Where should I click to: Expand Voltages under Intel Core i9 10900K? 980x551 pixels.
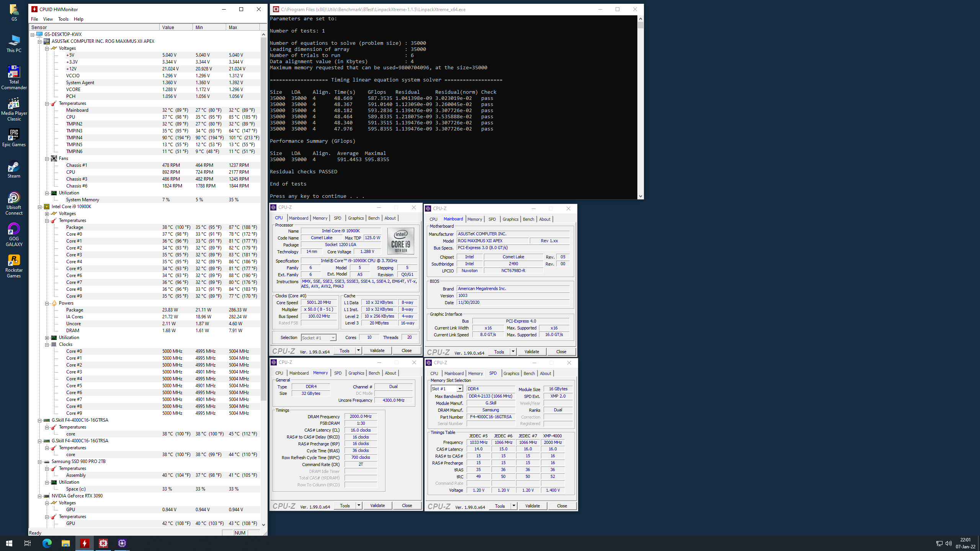47,214
